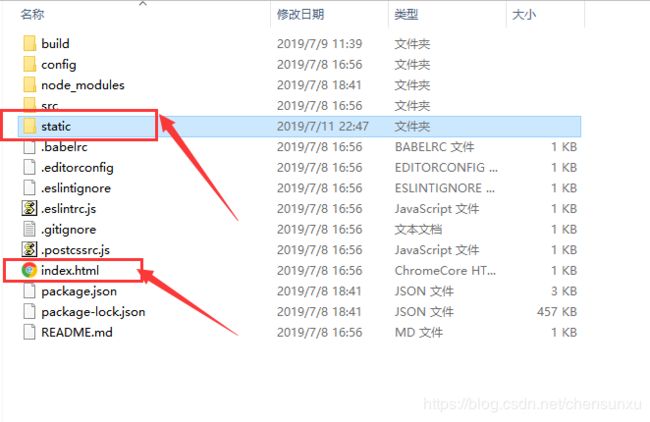Select the .gitignore text document icon
Screen dimensions: 650x422
pos(29,229)
